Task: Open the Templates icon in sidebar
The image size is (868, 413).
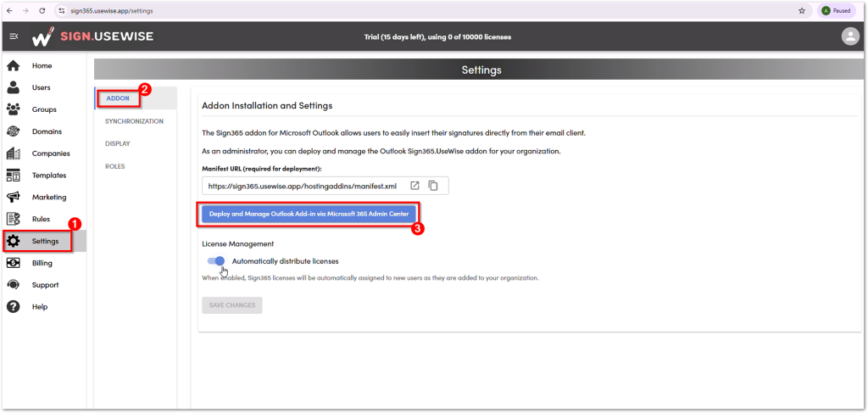Action: (14, 176)
